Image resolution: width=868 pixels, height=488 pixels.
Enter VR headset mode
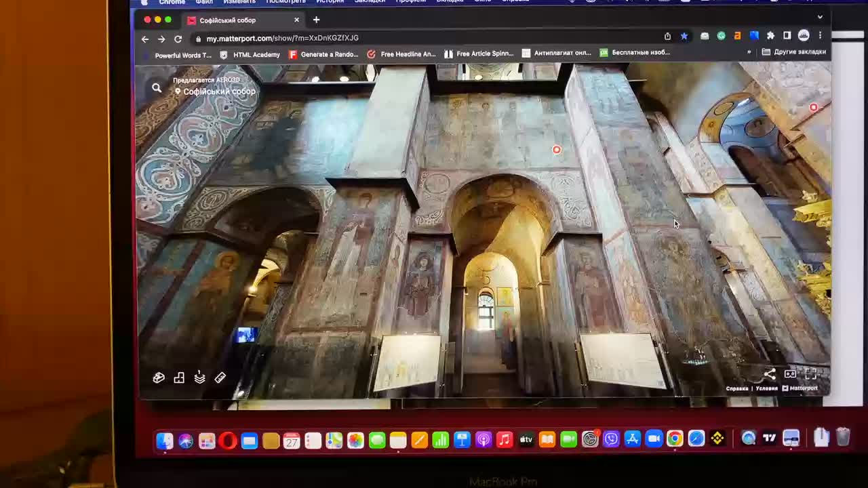click(790, 373)
